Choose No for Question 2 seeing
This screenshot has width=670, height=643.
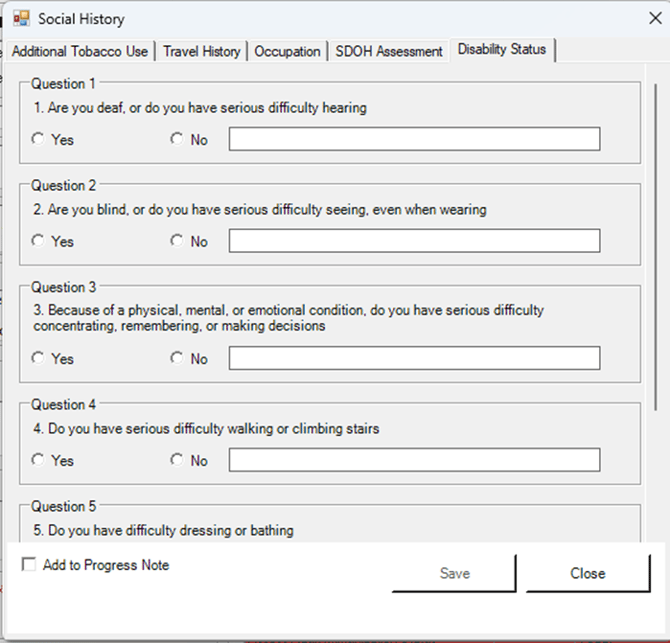[177, 241]
